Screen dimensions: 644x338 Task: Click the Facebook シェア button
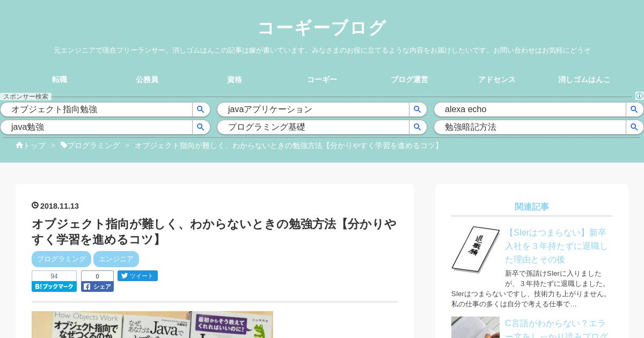tap(97, 286)
